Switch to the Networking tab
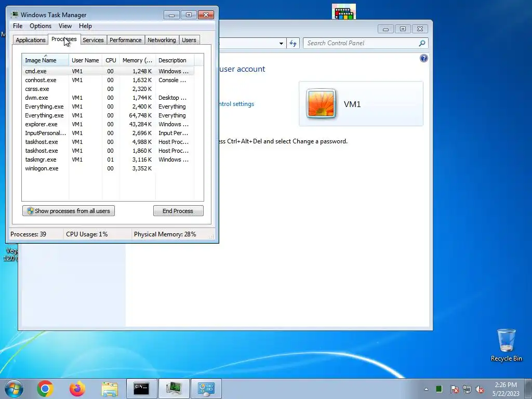This screenshot has width=532, height=399. coord(162,40)
